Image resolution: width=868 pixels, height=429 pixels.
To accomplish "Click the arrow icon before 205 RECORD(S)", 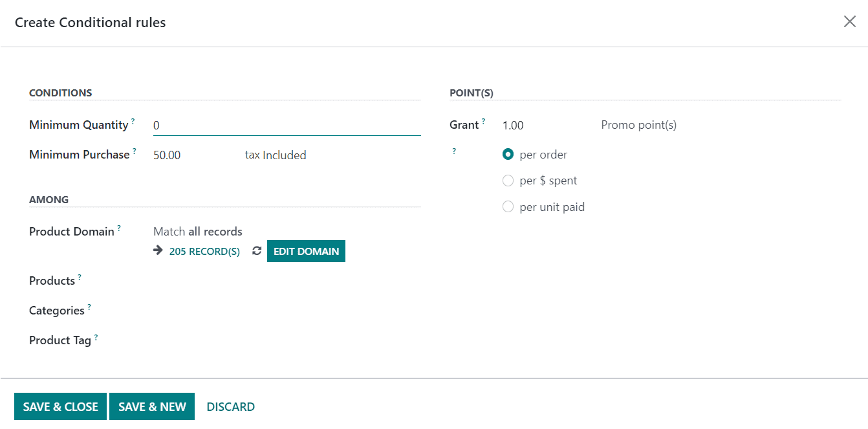I will [x=158, y=251].
